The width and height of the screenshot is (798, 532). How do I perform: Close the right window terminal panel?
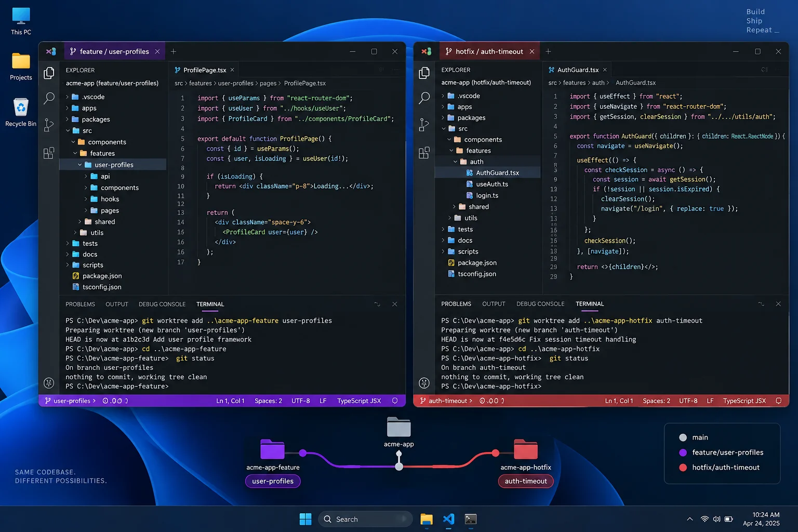click(778, 303)
